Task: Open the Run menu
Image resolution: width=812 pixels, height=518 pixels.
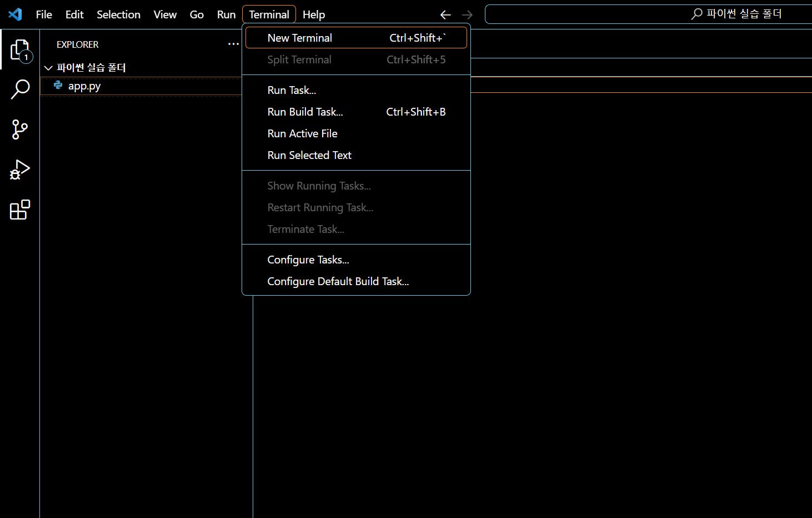Action: coord(226,14)
